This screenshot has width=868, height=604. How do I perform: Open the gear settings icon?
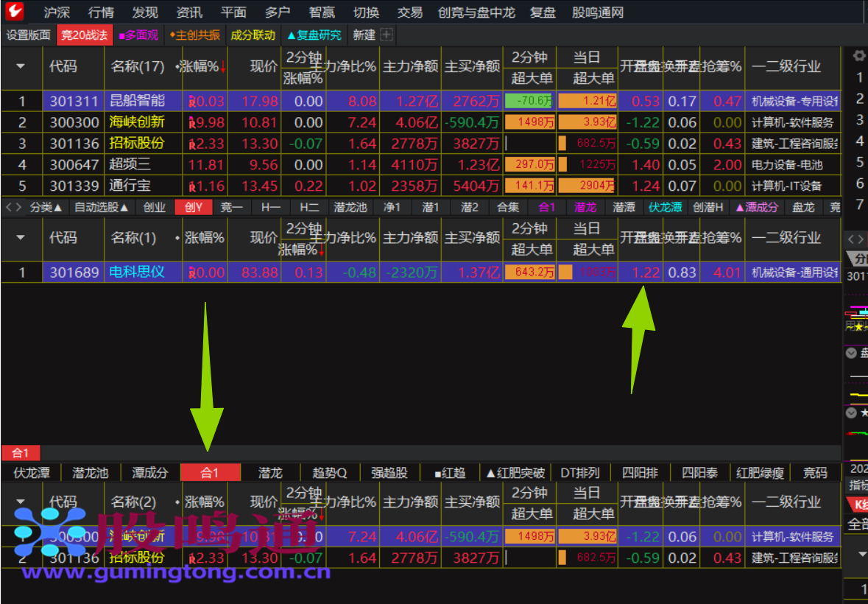pos(858,55)
